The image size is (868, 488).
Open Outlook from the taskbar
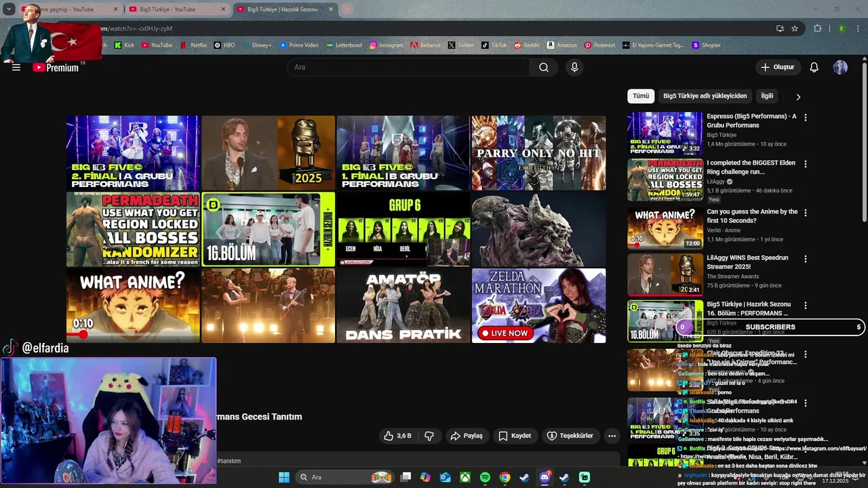point(446,477)
